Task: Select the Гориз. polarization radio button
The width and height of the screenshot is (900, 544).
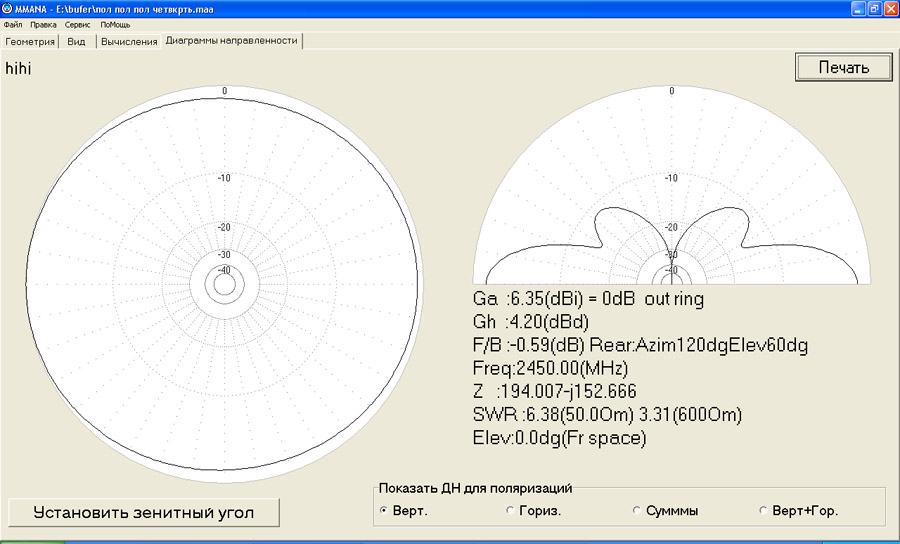Action: click(x=510, y=510)
